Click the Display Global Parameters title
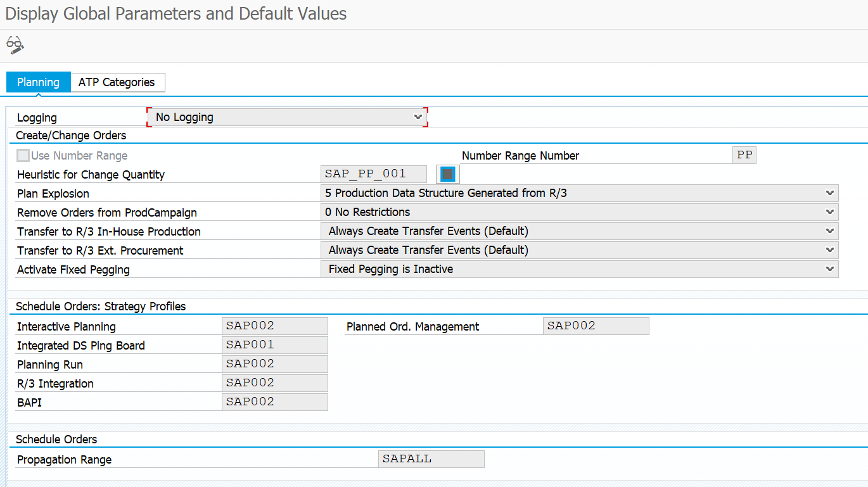The width and height of the screenshot is (868, 487). coord(176,14)
